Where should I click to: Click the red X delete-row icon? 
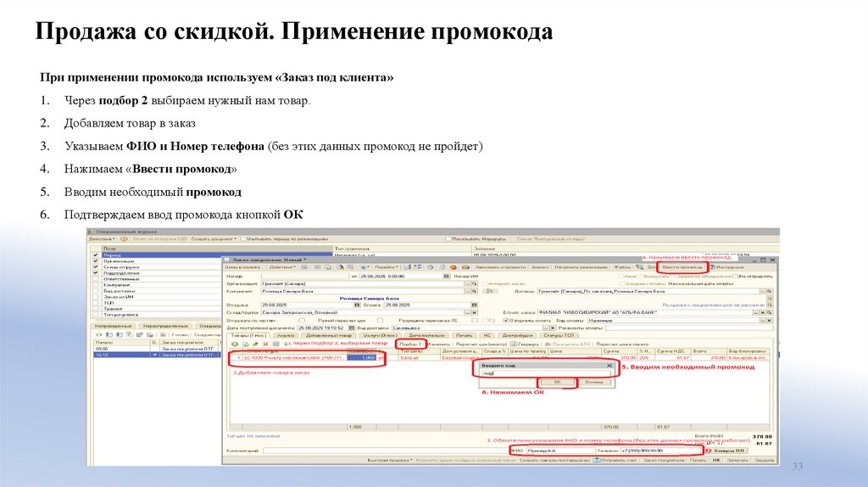(265, 344)
